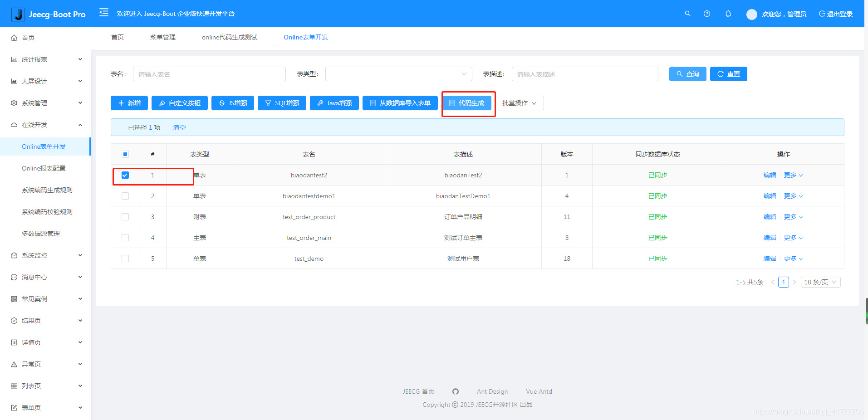Click the Java增强 button

[x=334, y=103]
